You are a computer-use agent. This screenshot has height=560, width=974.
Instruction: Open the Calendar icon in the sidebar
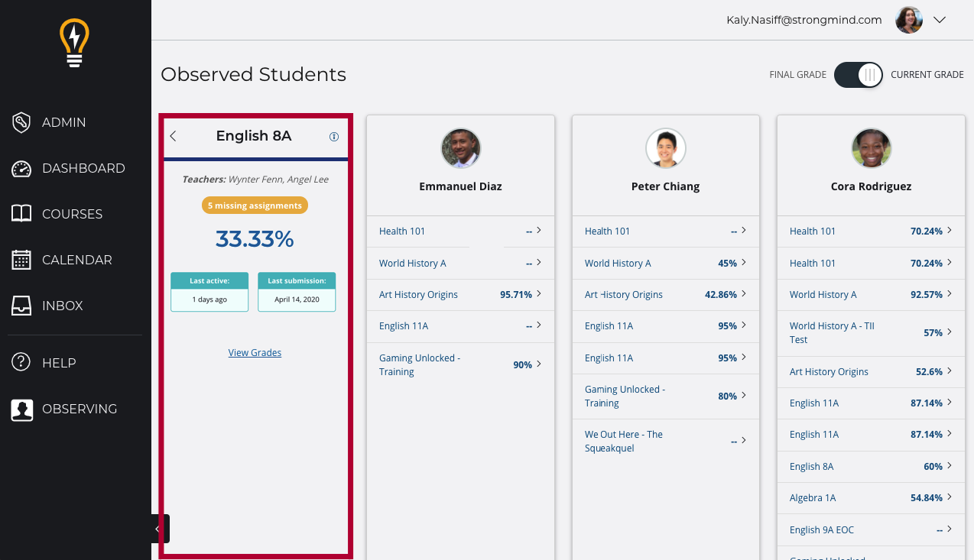point(21,260)
